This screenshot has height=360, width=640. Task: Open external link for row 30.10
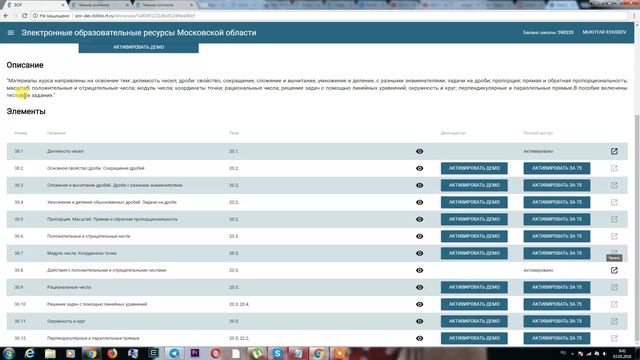[614, 304]
